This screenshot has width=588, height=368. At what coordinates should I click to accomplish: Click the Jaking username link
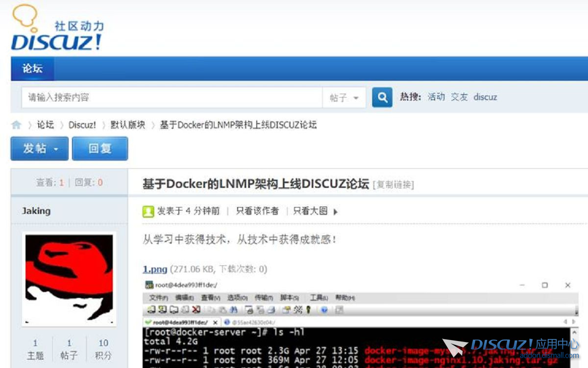point(36,211)
